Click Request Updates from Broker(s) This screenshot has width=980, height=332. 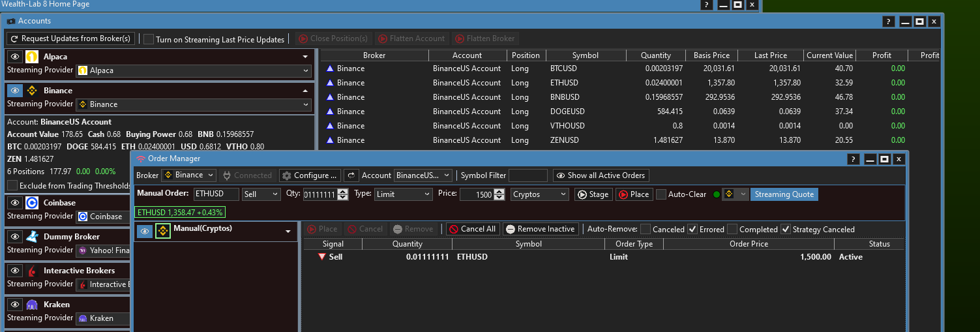click(x=72, y=39)
